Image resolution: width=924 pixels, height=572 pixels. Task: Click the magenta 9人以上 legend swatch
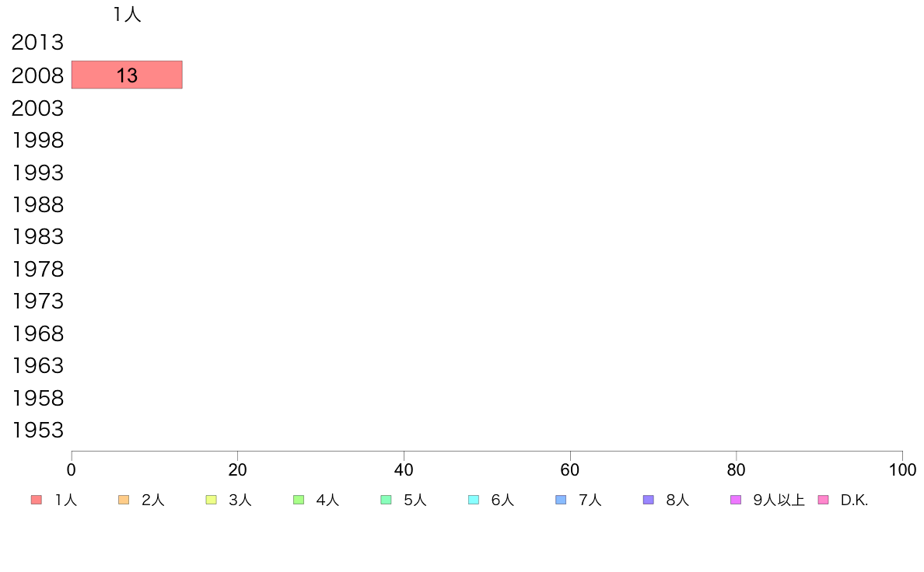coord(736,500)
